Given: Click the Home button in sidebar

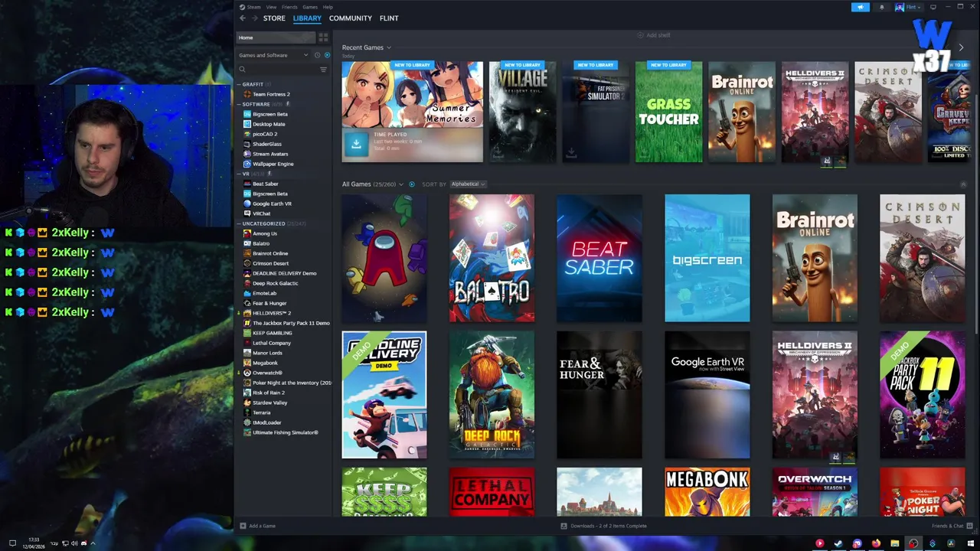Looking at the screenshot, I should coord(276,37).
